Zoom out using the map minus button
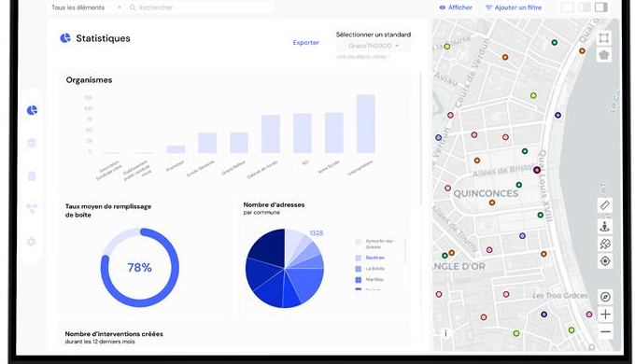 click(605, 332)
